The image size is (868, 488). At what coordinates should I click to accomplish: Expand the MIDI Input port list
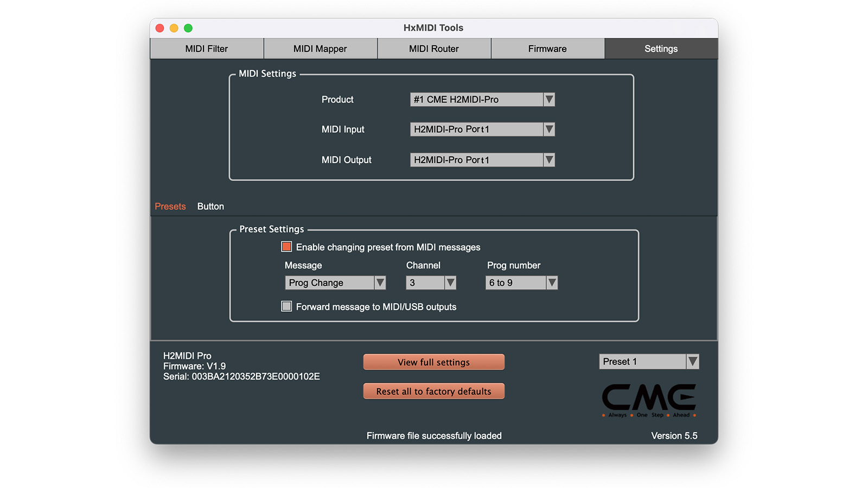pos(482,130)
